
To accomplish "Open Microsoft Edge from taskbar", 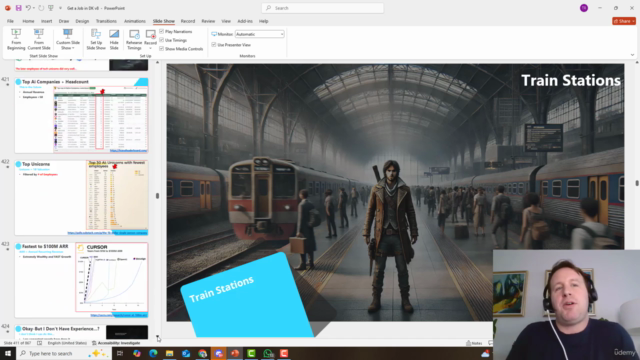I will point(153,353).
